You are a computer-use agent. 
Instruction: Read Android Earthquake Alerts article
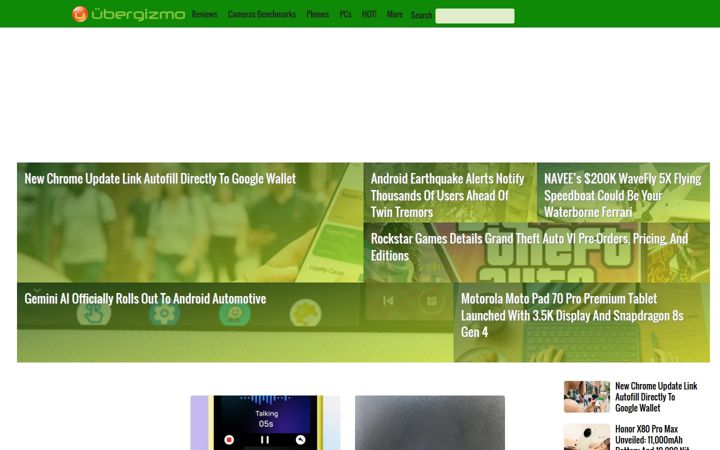coord(447,195)
